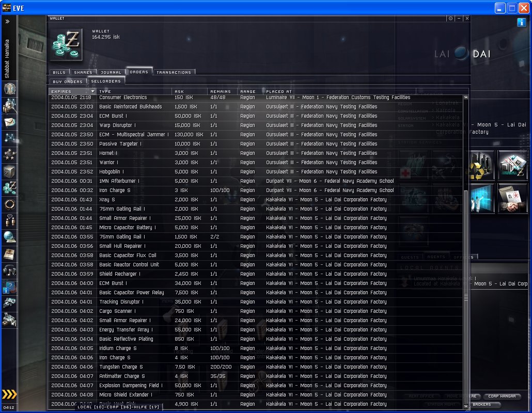The width and height of the screenshot is (532, 413).
Task: Click the Corp Hangar button
Action: pyautogui.click(x=502, y=396)
